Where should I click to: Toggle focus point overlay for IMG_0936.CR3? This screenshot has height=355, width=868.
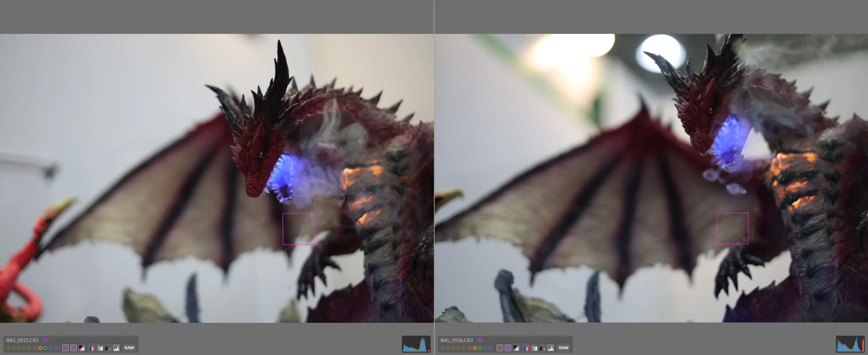[500, 348]
